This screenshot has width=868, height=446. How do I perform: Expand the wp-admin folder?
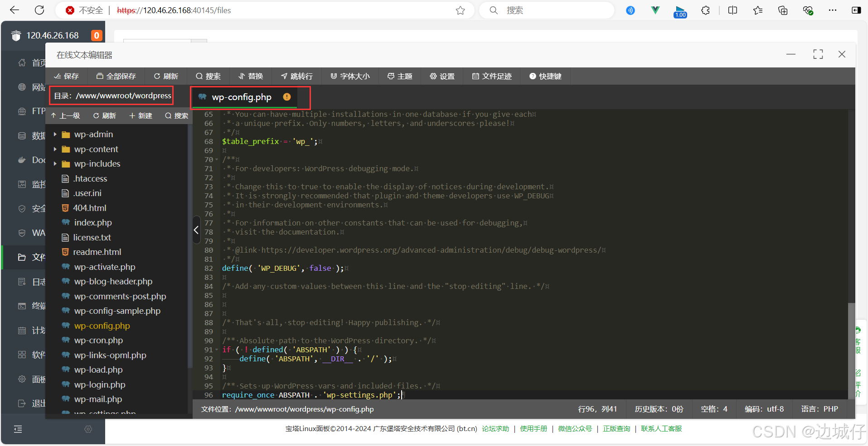55,134
